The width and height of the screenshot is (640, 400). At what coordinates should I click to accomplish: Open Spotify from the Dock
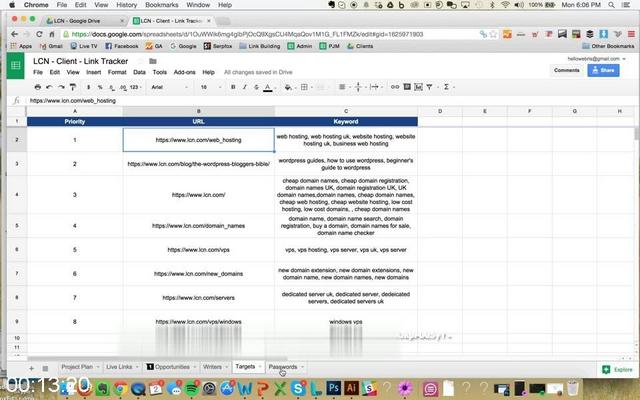[191, 388]
